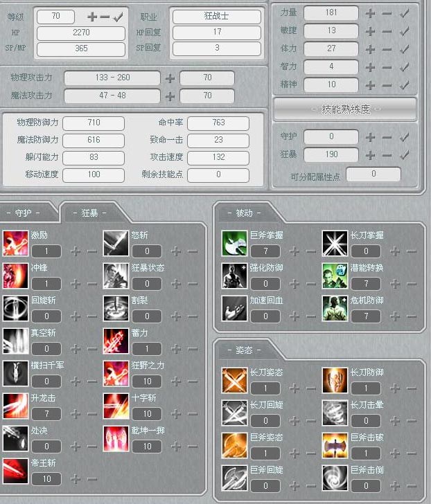This screenshot has height=504, width=431.
Task: Select the 姿态 tab header
Action: pos(245,350)
